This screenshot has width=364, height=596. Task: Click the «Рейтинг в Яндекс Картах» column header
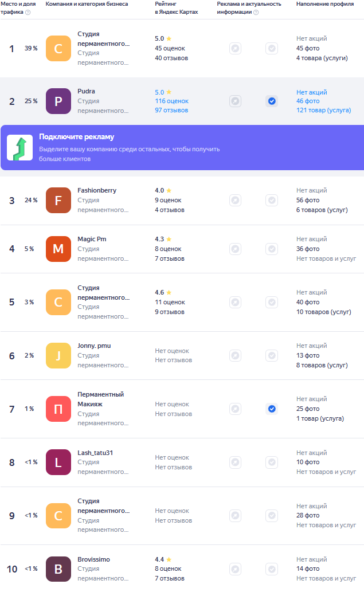[x=176, y=8]
